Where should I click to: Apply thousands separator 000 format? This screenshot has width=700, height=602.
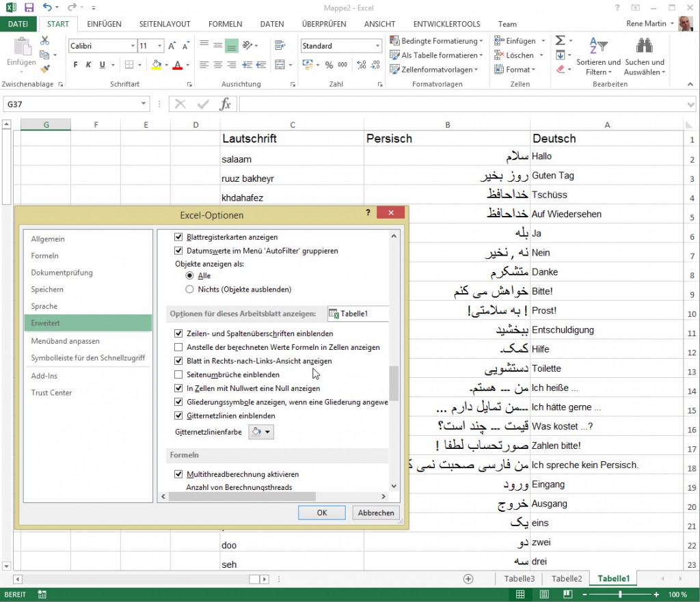pyautogui.click(x=342, y=65)
